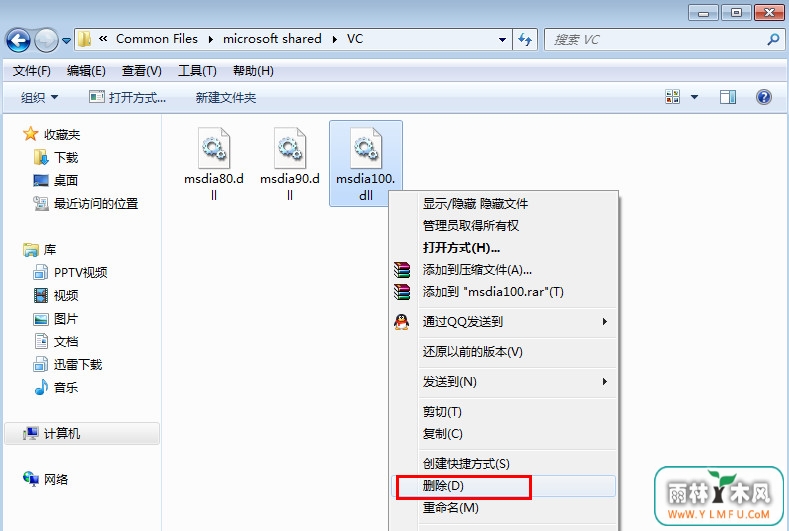The height and width of the screenshot is (531, 789).
Task: Open the 帮助(H) menu
Action: click(253, 71)
